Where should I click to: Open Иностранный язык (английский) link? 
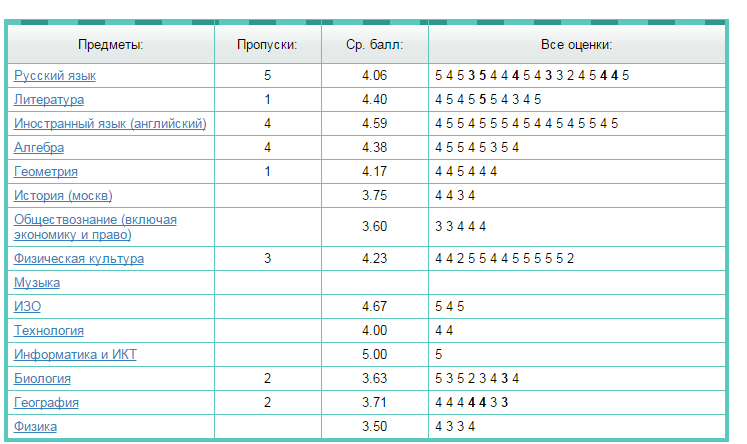click(x=110, y=124)
